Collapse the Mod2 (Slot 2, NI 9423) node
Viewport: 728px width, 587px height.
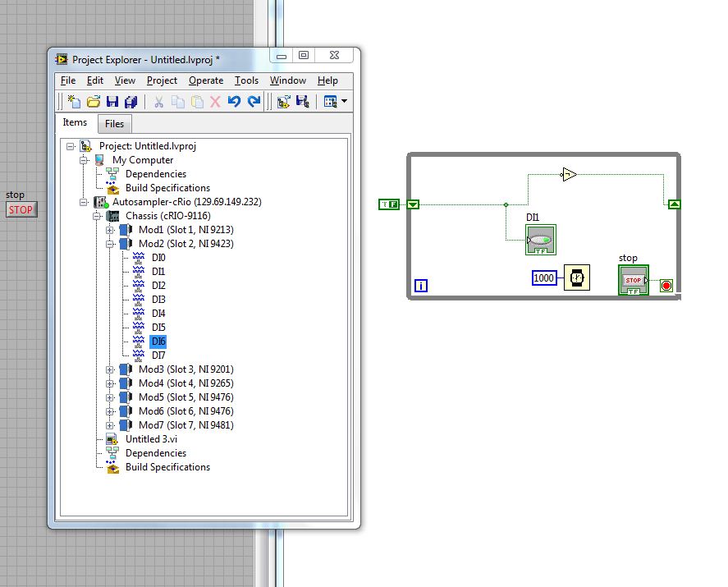click(110, 244)
